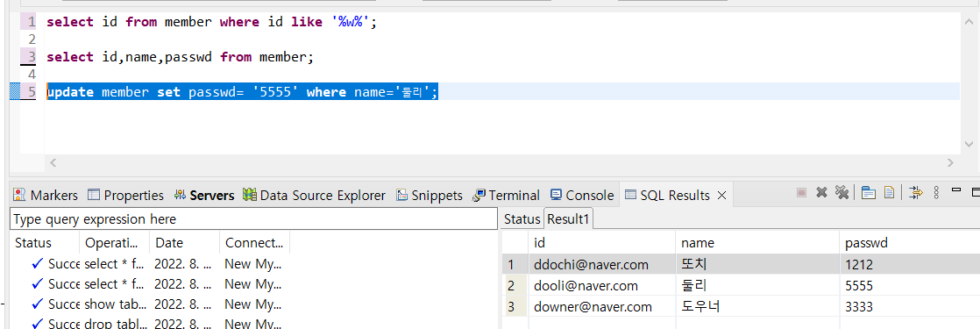This screenshot has width=980, height=329.
Task: Open the Snippets view tab
Action: (x=429, y=195)
